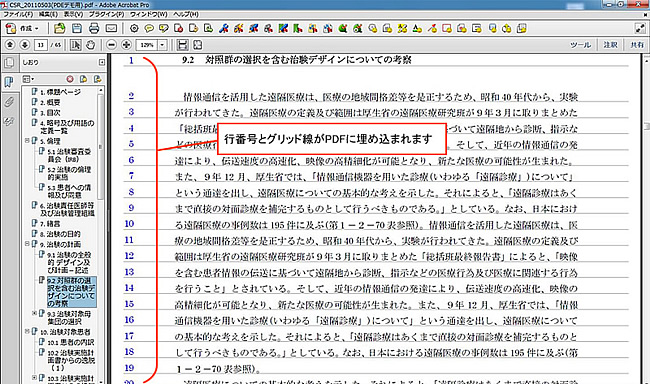Toggle the bookmarks panel icon

tap(9, 82)
